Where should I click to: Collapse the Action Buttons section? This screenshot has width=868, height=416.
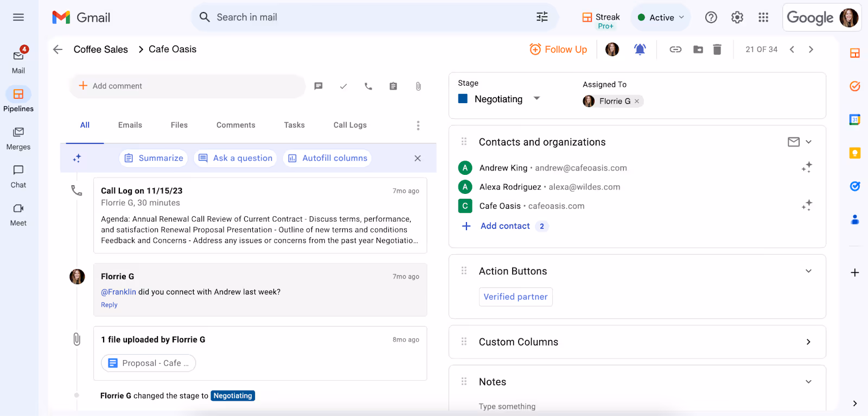pyautogui.click(x=808, y=271)
